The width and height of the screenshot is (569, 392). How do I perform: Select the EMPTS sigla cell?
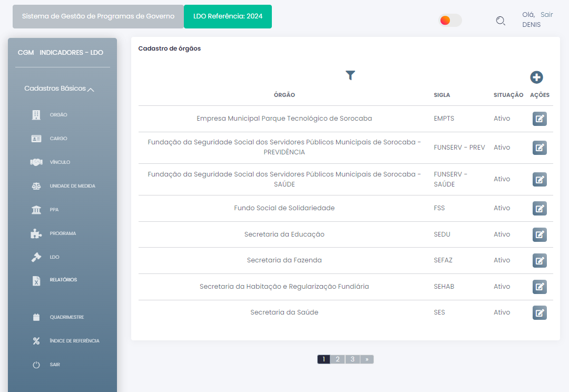[444, 119]
